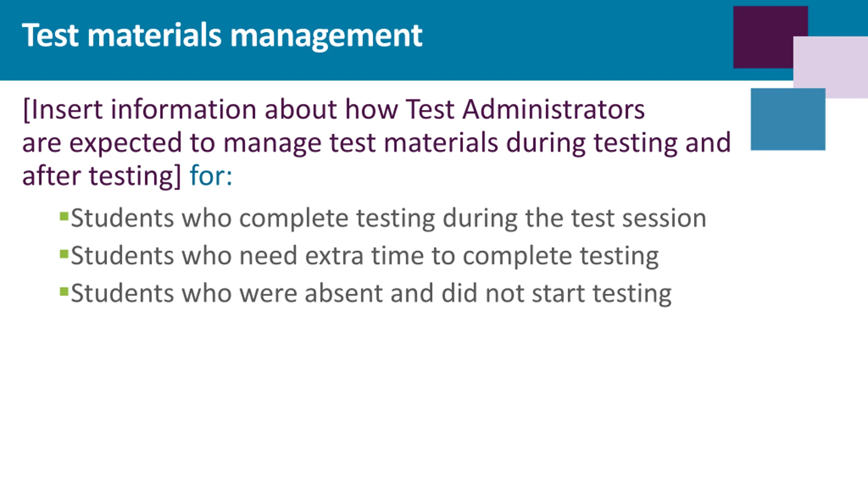This screenshot has width=868, height=488.
Task: Select "Students who were absent" bullet text
Action: (371, 293)
